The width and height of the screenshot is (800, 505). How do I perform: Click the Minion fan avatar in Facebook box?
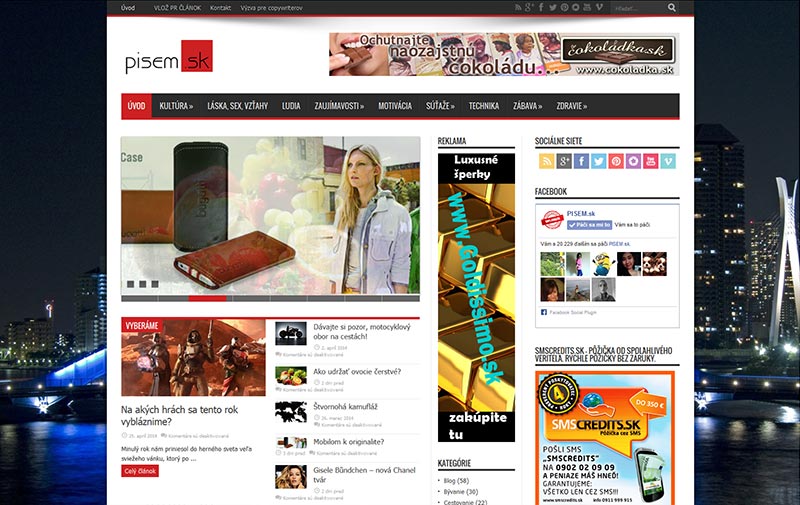pos(604,264)
